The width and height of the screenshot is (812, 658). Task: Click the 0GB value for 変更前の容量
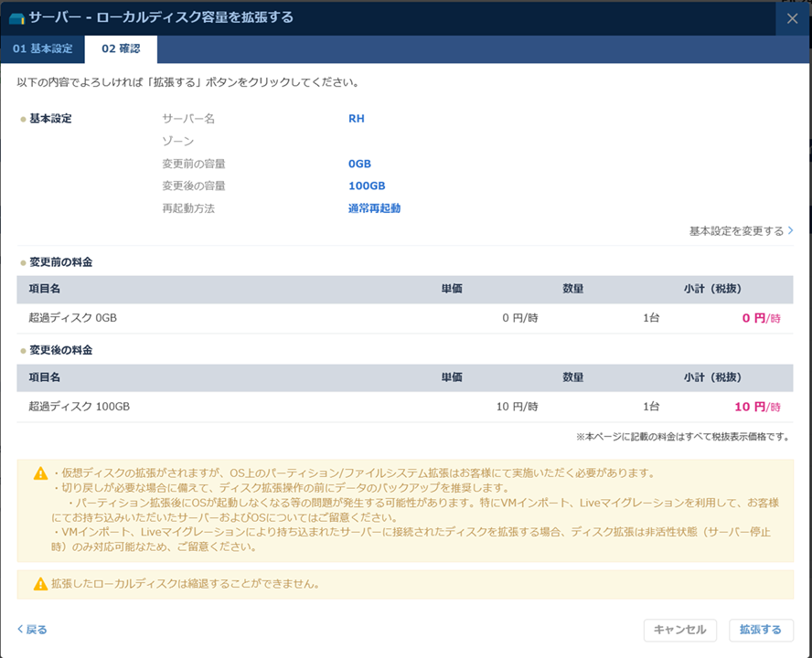coord(359,164)
